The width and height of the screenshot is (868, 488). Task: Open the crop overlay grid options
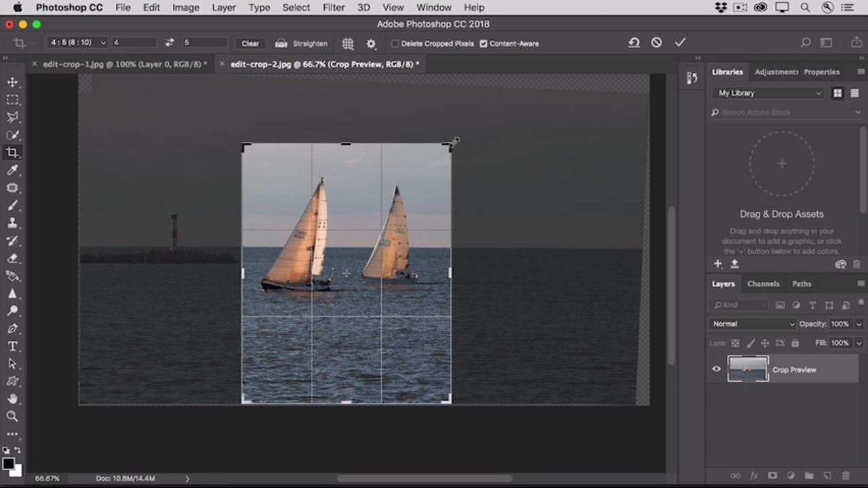click(x=348, y=43)
